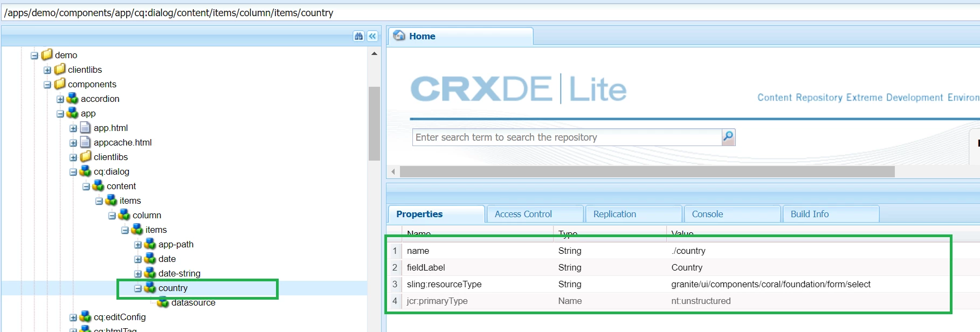This screenshot has width=980, height=332.
Task: Click the cq:dialog node icon
Action: pyautogui.click(x=86, y=171)
